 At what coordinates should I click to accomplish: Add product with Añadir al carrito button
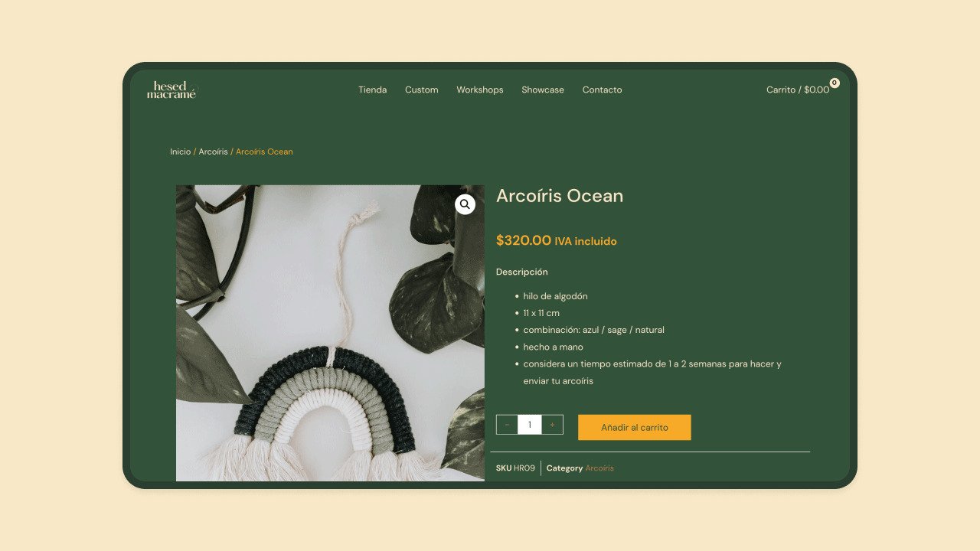coord(635,427)
